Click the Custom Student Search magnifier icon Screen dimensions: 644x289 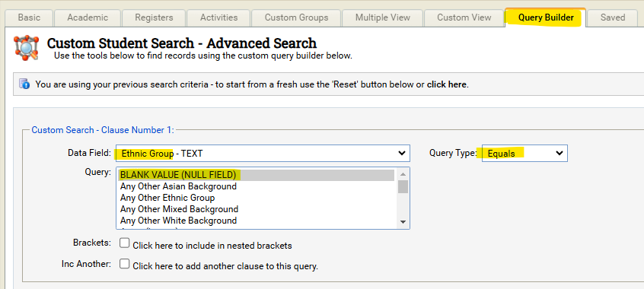[26, 48]
